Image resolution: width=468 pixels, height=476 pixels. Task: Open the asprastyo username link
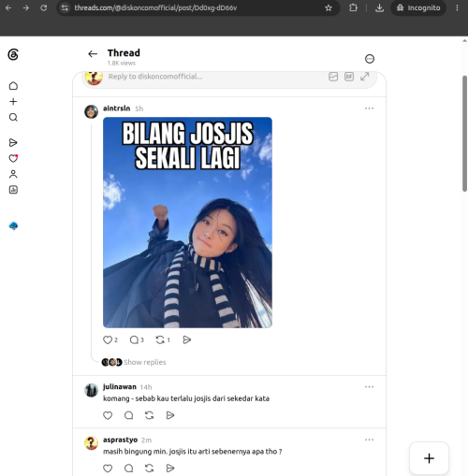point(120,440)
